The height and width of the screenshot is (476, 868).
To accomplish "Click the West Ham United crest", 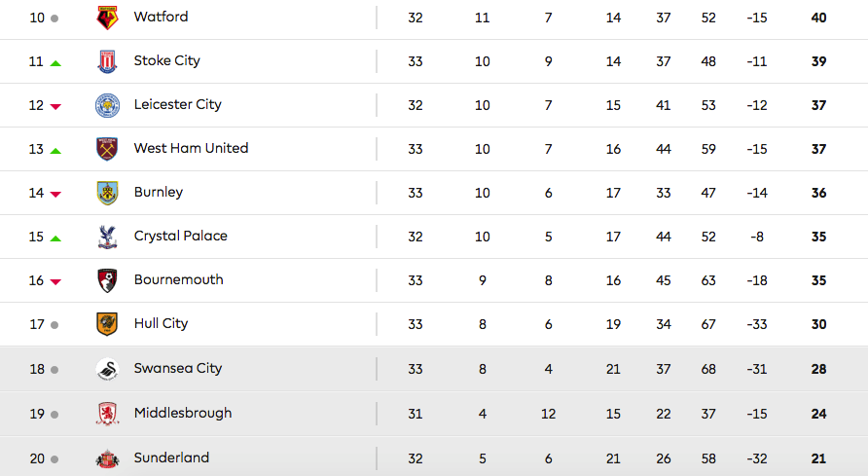I will [107, 149].
